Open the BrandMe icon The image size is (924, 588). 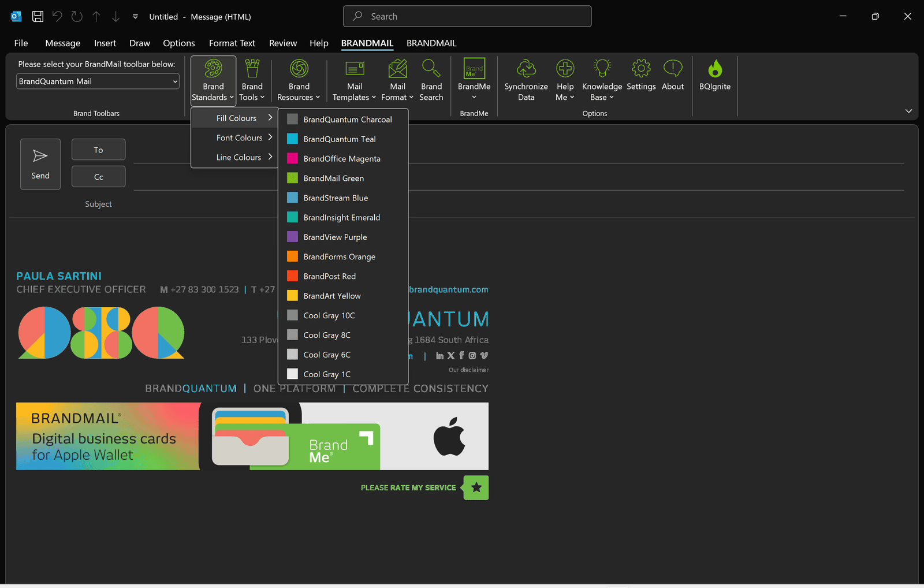474,69
